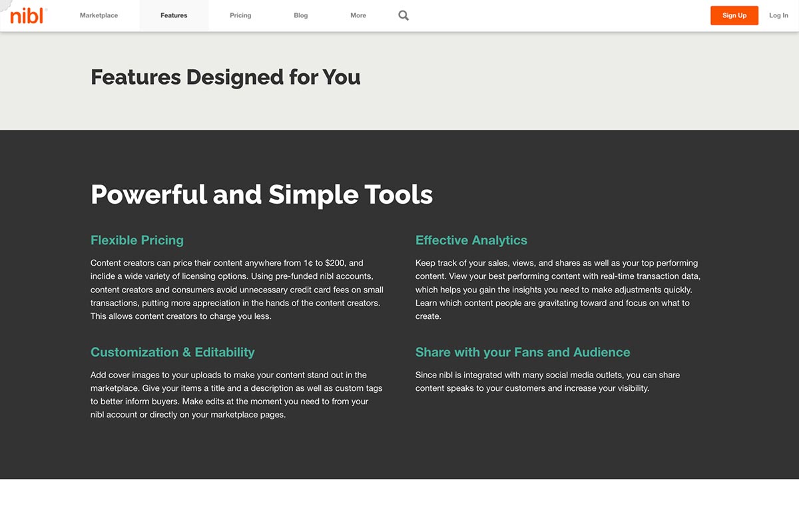
Task: Click the Powerful and Simple Tools heading
Action: pyautogui.click(x=262, y=194)
